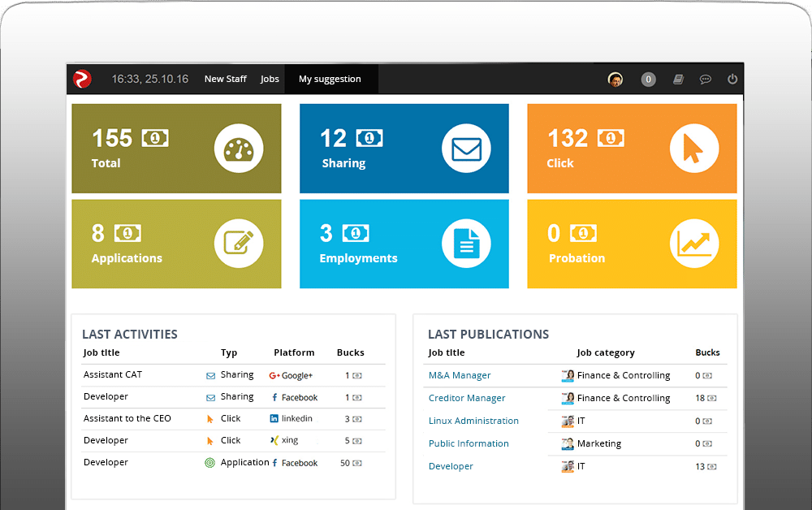Click the edit pencil icon on Applications tile

pyautogui.click(x=239, y=244)
